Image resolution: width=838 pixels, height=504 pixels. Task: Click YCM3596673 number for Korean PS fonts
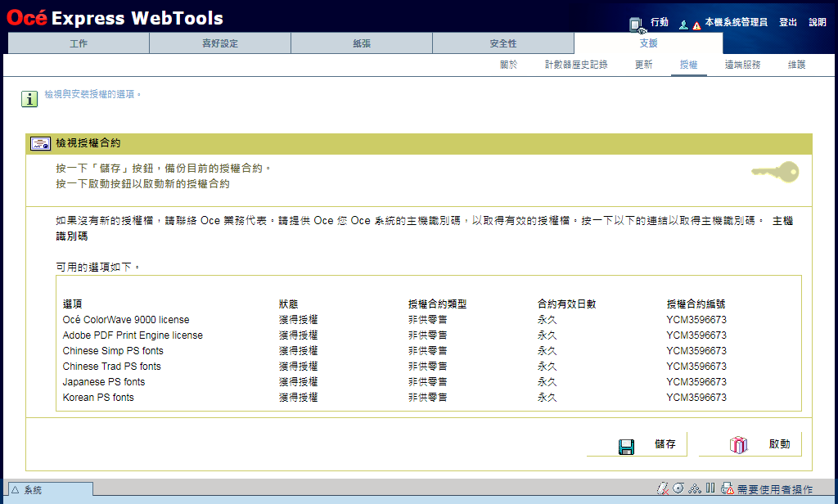click(x=696, y=397)
